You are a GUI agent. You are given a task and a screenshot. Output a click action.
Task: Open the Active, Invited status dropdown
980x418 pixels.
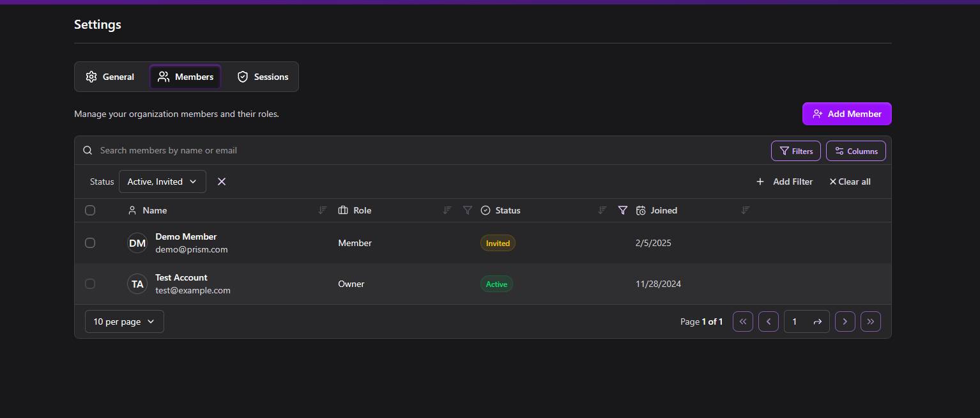[x=162, y=182]
